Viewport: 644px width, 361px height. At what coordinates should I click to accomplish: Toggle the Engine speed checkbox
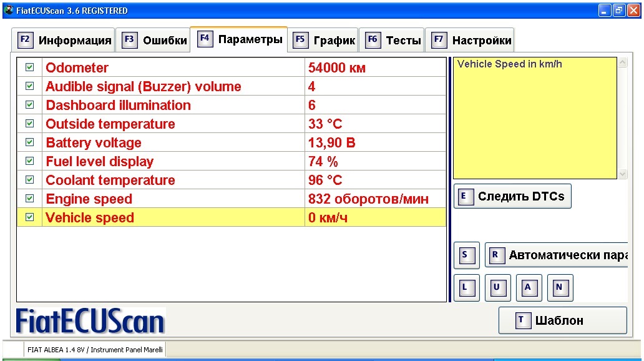[29, 199]
